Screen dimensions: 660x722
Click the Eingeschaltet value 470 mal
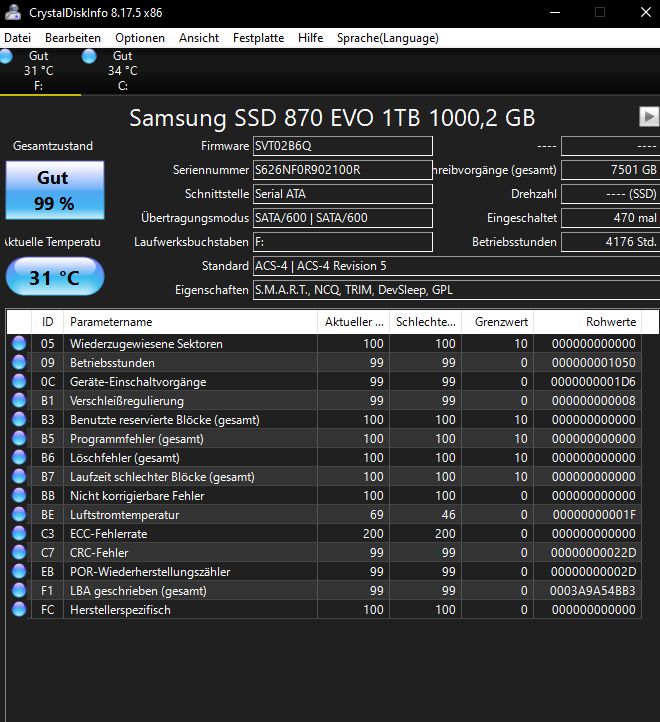click(x=610, y=218)
